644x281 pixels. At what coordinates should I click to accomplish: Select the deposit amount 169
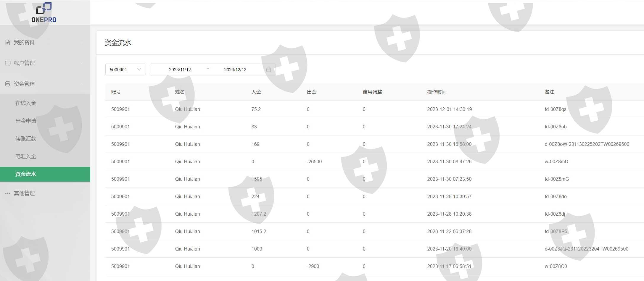click(255, 144)
